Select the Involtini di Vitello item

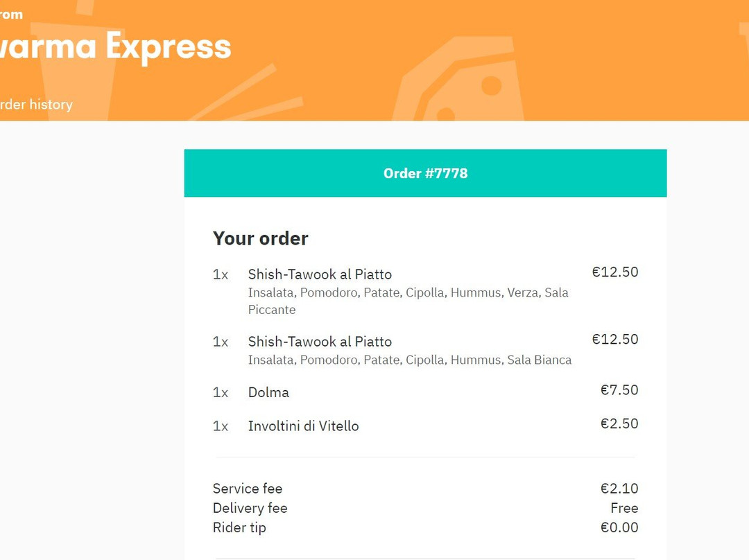click(303, 426)
